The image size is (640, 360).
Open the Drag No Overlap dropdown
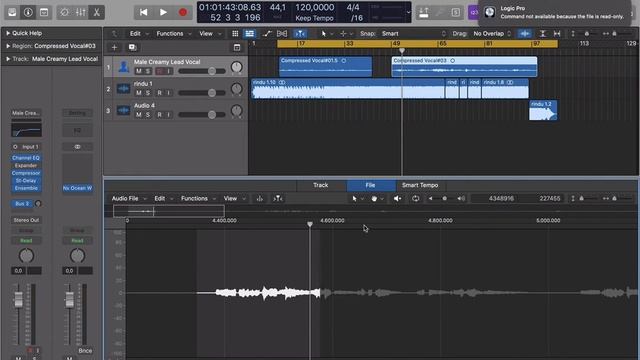pyautogui.click(x=492, y=33)
